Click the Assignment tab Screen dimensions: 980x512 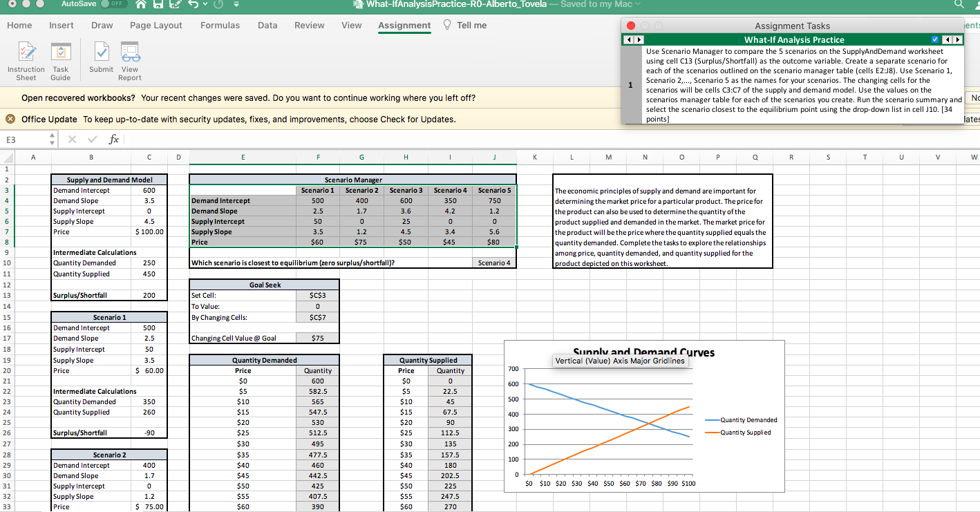(404, 26)
